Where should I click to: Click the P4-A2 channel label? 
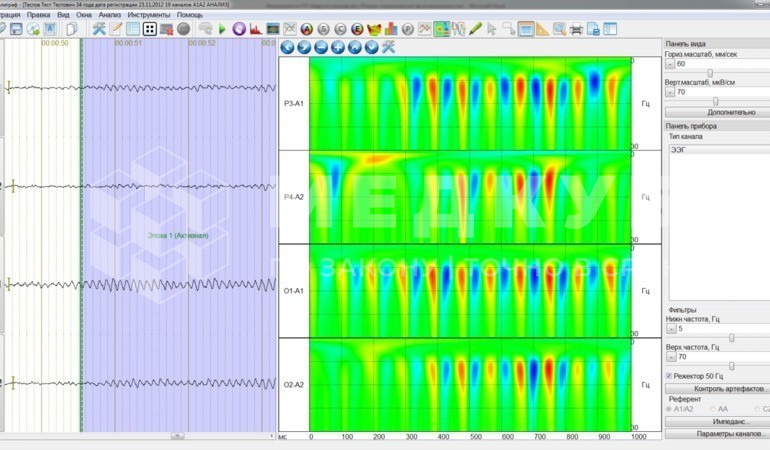click(294, 197)
